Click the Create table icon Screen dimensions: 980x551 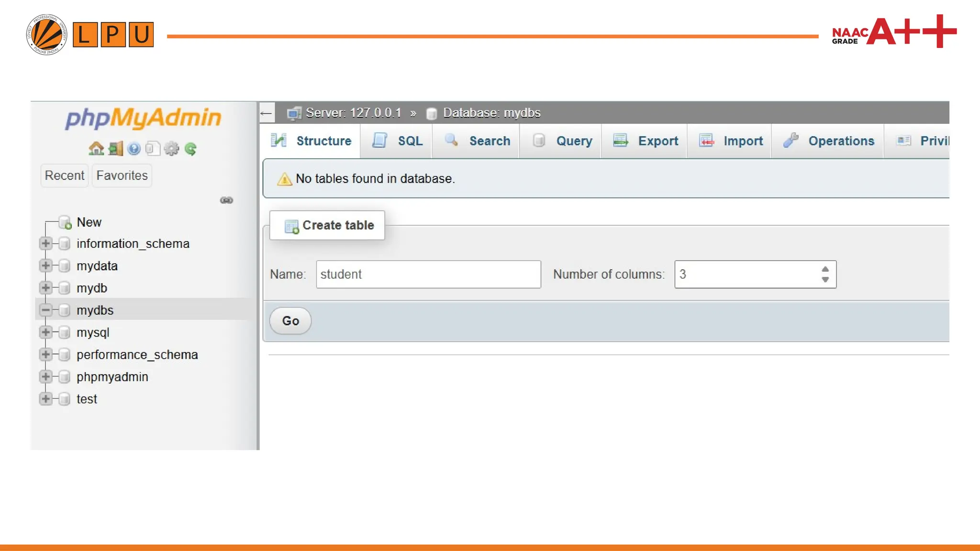pyautogui.click(x=291, y=226)
